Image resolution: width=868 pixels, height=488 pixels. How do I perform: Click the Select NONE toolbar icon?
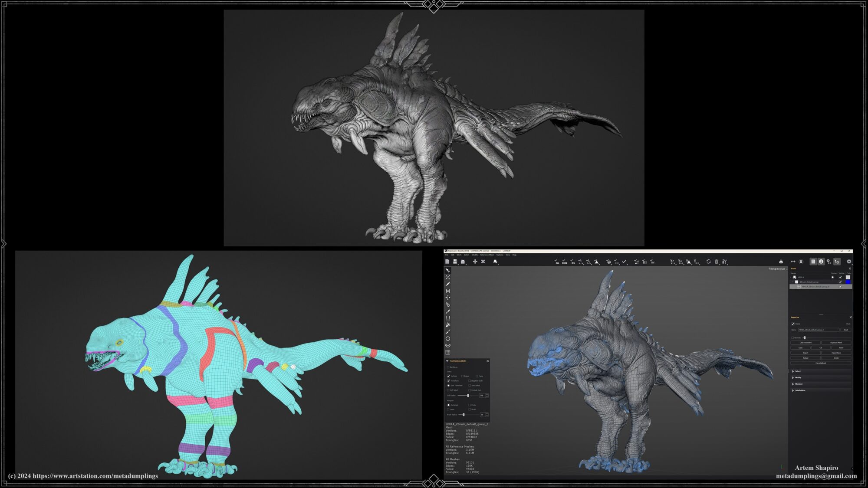coord(565,262)
